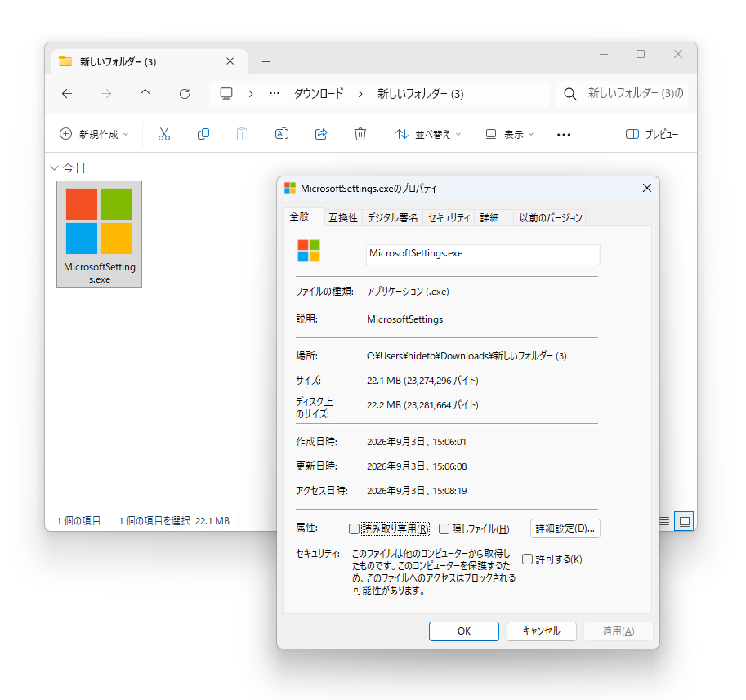The image size is (746, 700).
Task: Click the status bar text 1 個の項目を選択 22.1 MB
Action: click(174, 521)
